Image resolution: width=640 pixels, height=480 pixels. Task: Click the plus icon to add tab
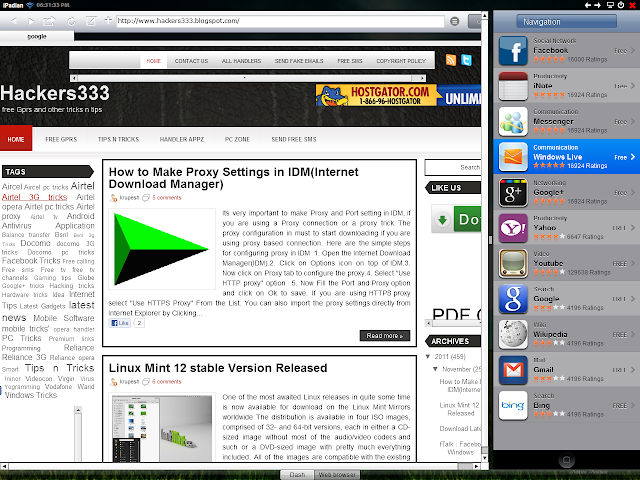click(108, 20)
